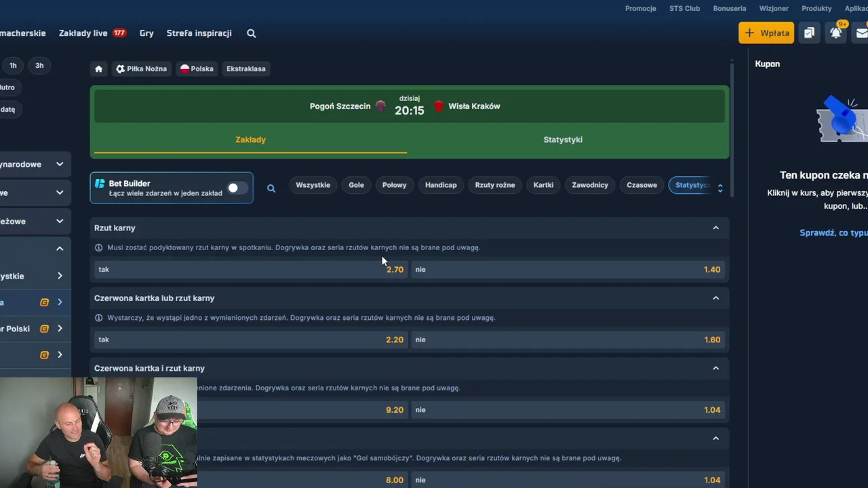This screenshot has height=488, width=868.
Task: Select the Zakłady tab
Action: click(250, 140)
